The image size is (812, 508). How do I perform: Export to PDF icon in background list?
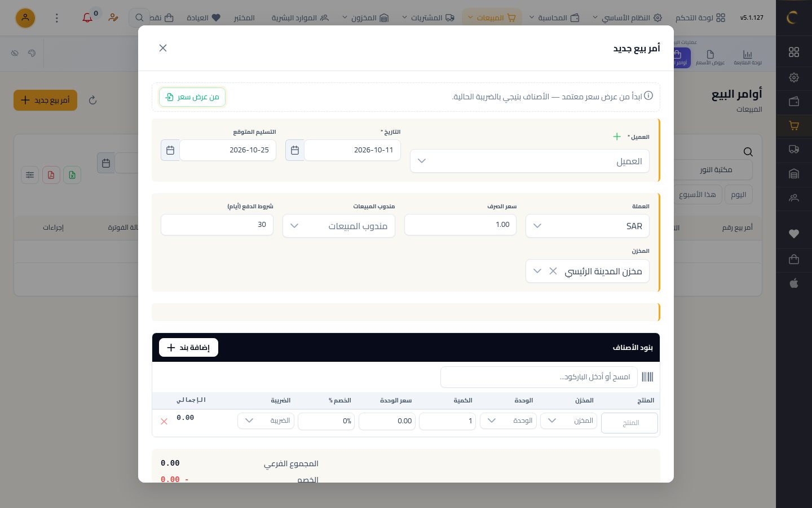coord(51,175)
